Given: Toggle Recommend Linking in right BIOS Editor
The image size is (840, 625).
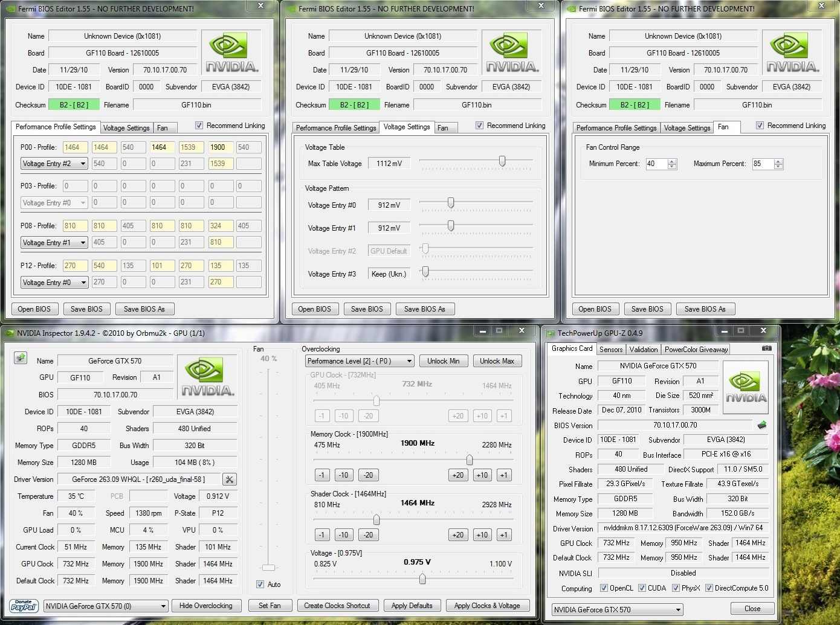Looking at the screenshot, I should coord(760,126).
